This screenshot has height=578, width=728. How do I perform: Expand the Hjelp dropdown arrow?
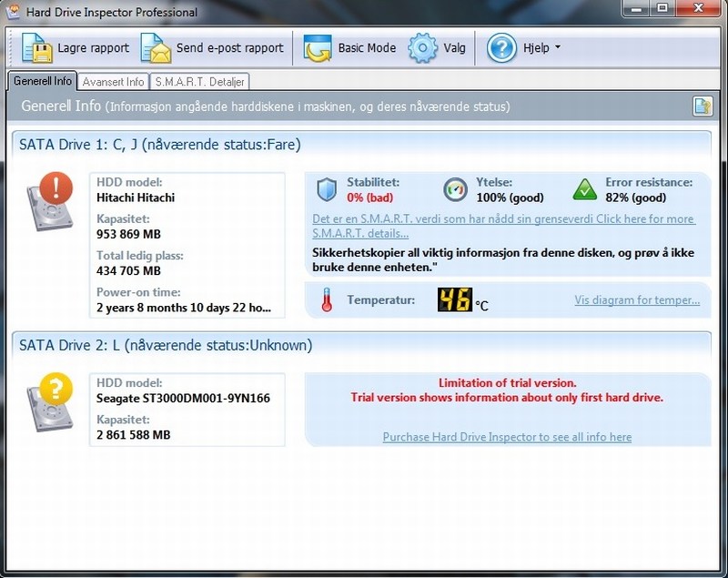coord(558,47)
